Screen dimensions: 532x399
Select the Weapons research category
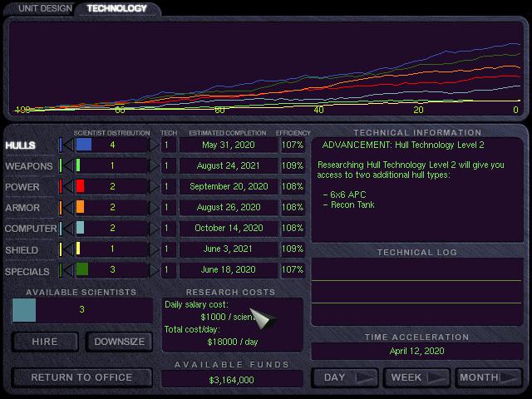(x=28, y=166)
